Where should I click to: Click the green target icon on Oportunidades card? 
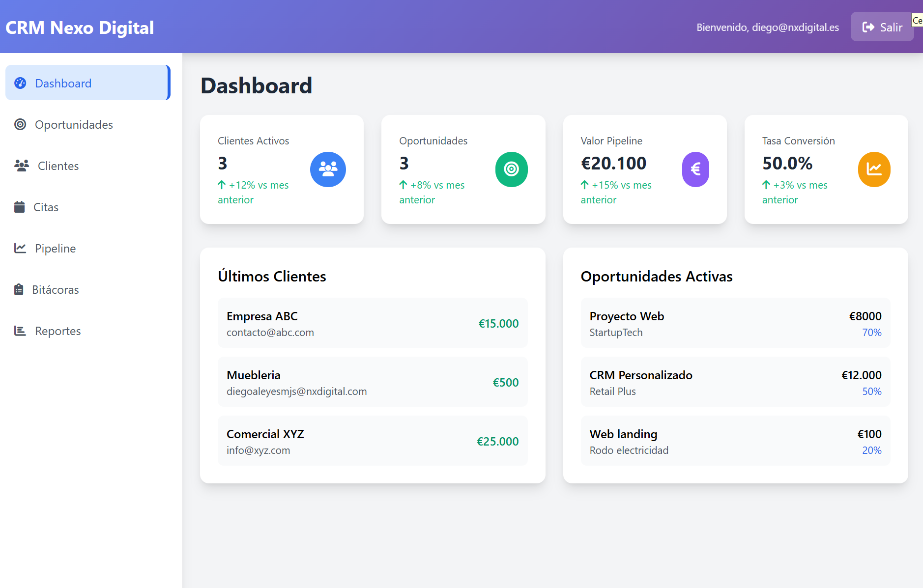tap(511, 169)
